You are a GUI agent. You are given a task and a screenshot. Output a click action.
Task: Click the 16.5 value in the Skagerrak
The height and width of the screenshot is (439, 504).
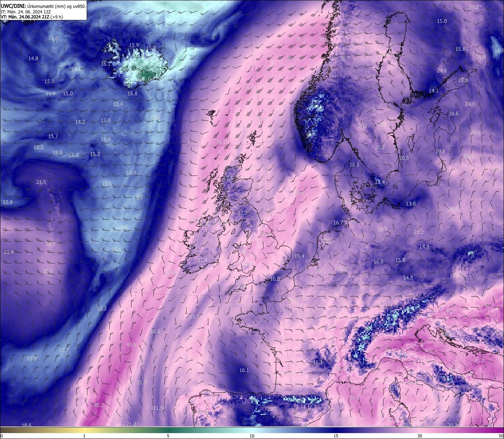click(x=354, y=165)
